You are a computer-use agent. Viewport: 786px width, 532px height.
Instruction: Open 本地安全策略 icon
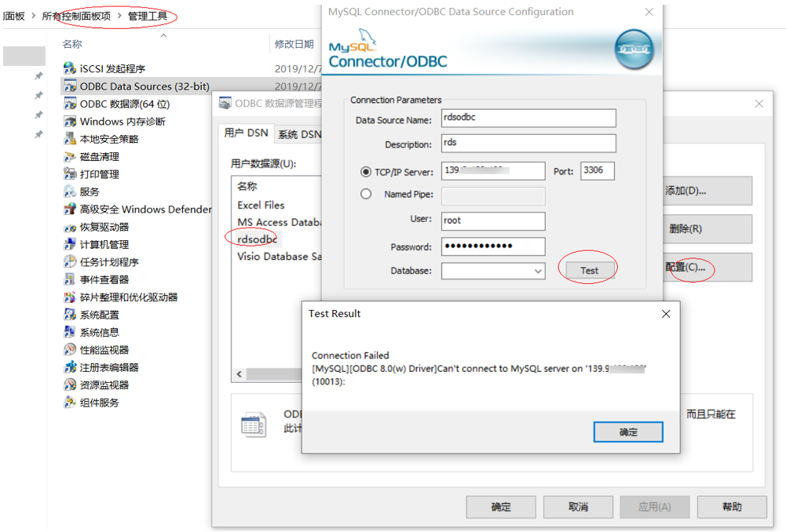pyautogui.click(x=70, y=139)
